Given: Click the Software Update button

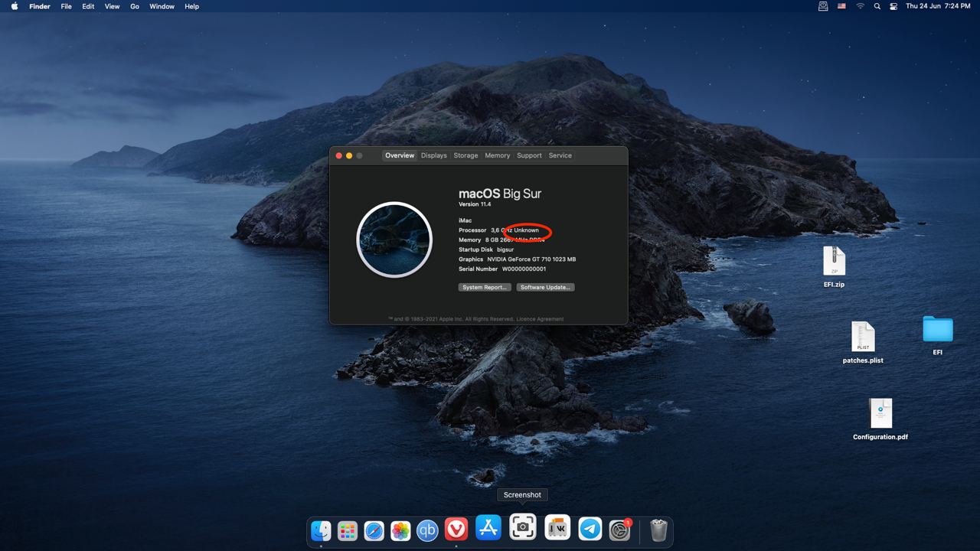Looking at the screenshot, I should [x=545, y=287].
